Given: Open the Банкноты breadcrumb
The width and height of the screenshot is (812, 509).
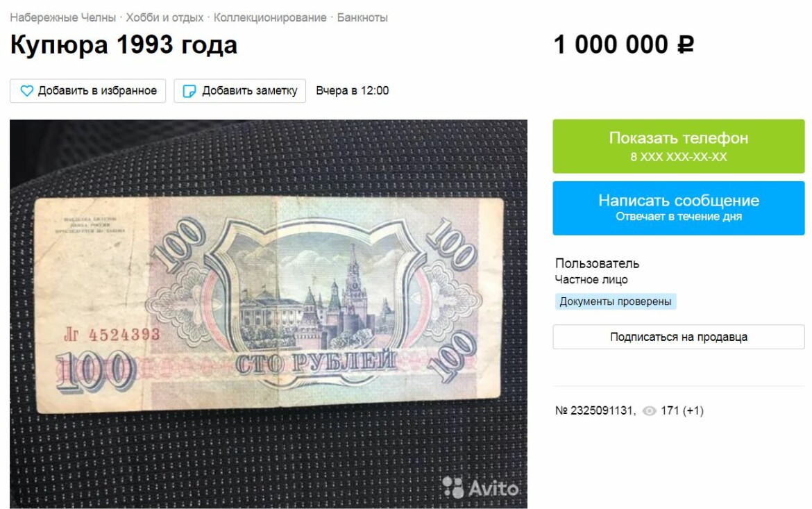Looking at the screenshot, I should [362, 17].
